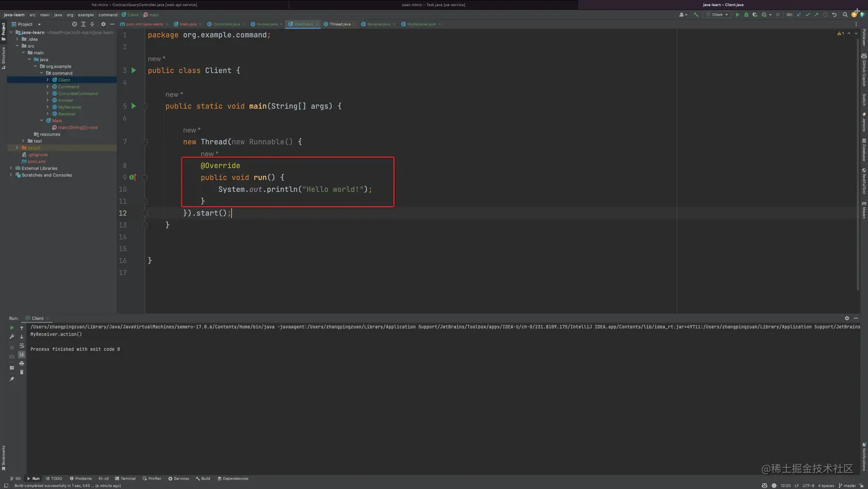Update project with the Git pull arrow

pos(799,15)
